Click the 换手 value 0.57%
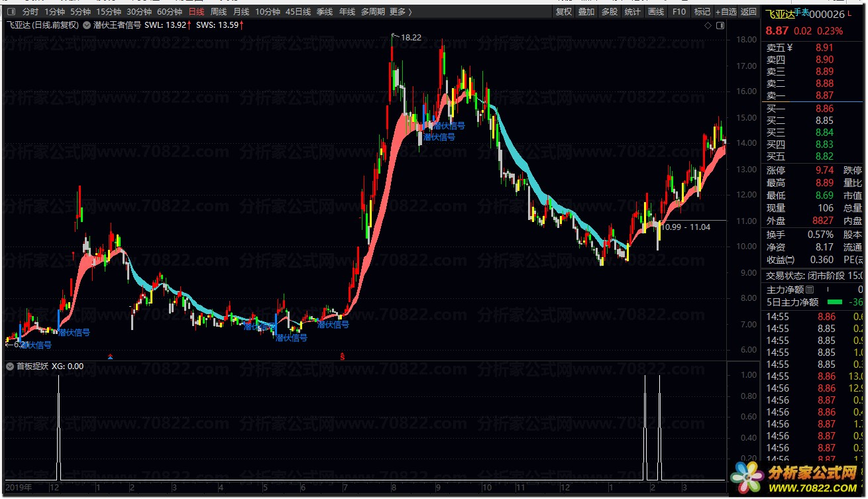 [x=821, y=235]
